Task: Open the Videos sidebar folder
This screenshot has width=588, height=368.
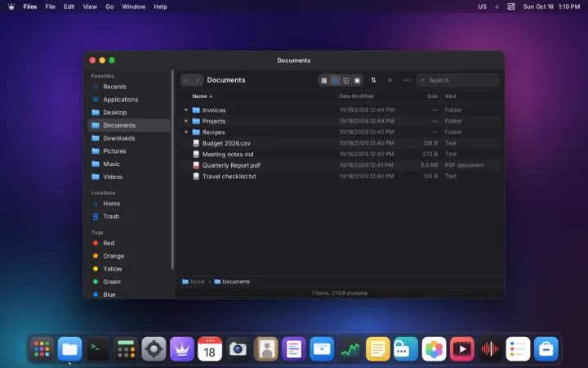Action: click(x=129, y=177)
